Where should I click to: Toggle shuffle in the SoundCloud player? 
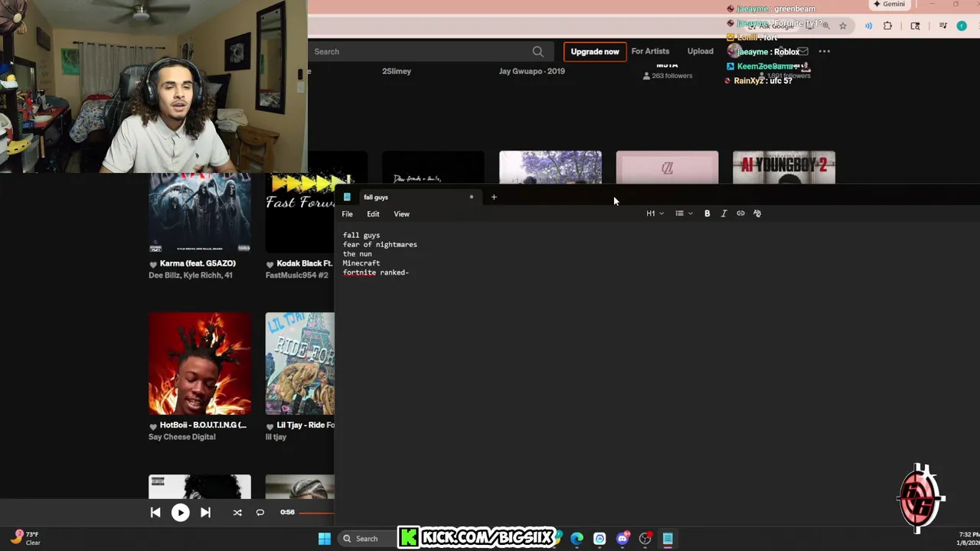tap(237, 513)
